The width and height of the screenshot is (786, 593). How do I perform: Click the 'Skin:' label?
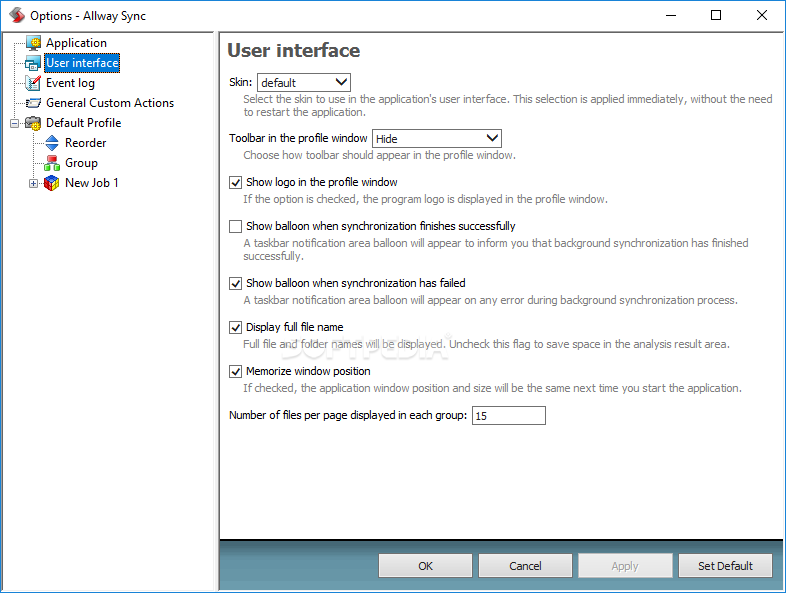pos(241,82)
